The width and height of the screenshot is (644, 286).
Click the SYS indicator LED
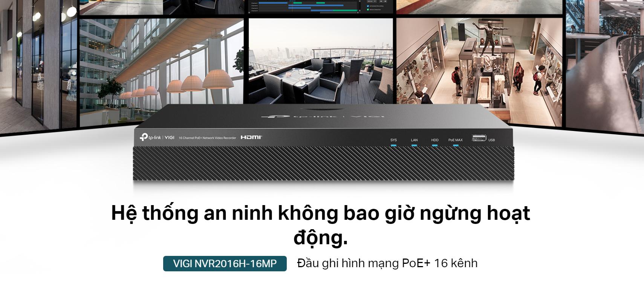tap(393, 145)
